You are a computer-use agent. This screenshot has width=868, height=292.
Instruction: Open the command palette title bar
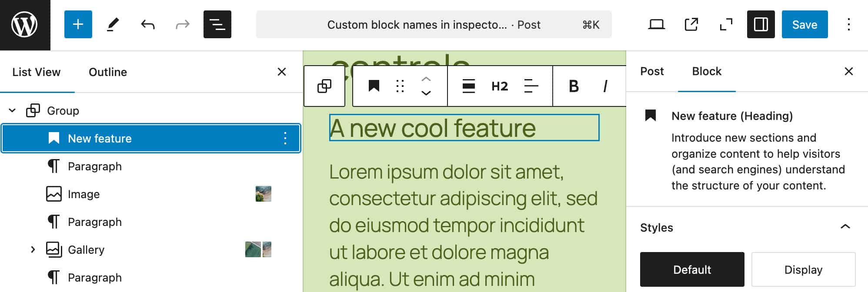(x=434, y=24)
